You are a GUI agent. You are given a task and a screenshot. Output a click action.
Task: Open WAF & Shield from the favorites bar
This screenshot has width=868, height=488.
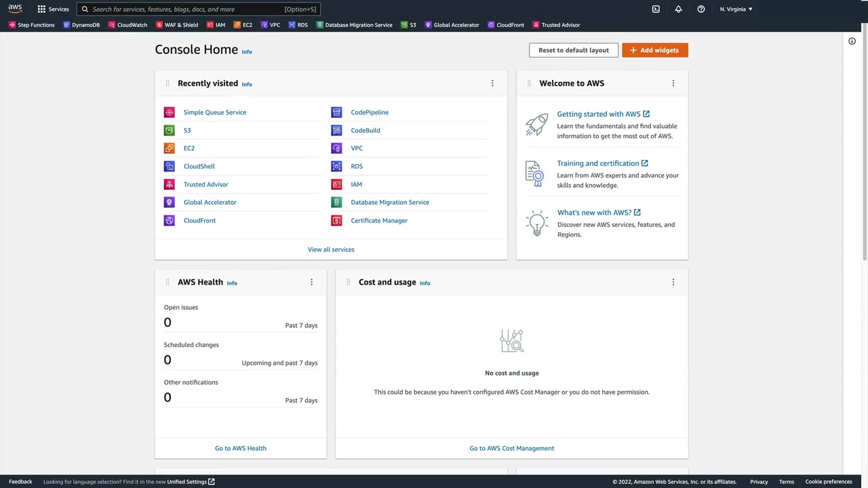[x=176, y=25]
